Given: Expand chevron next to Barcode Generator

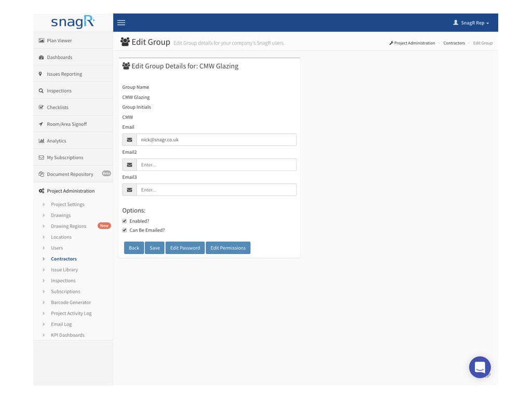Looking at the screenshot, I should pos(44,302).
